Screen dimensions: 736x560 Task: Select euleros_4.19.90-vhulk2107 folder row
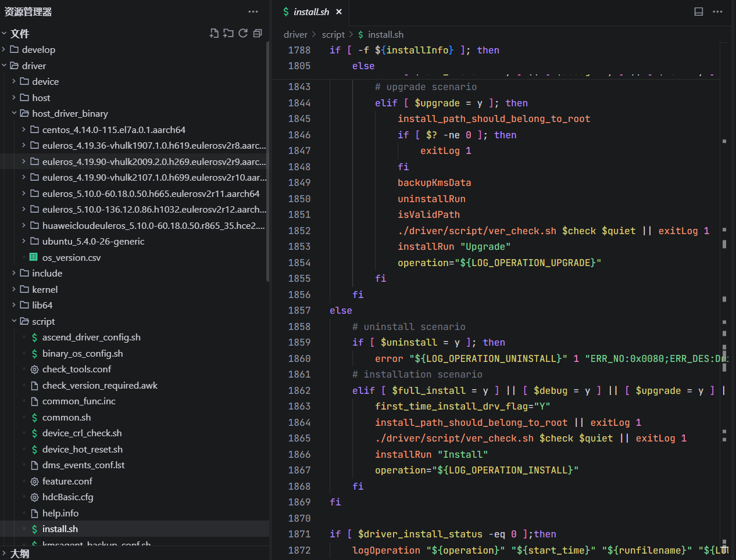[134, 178]
